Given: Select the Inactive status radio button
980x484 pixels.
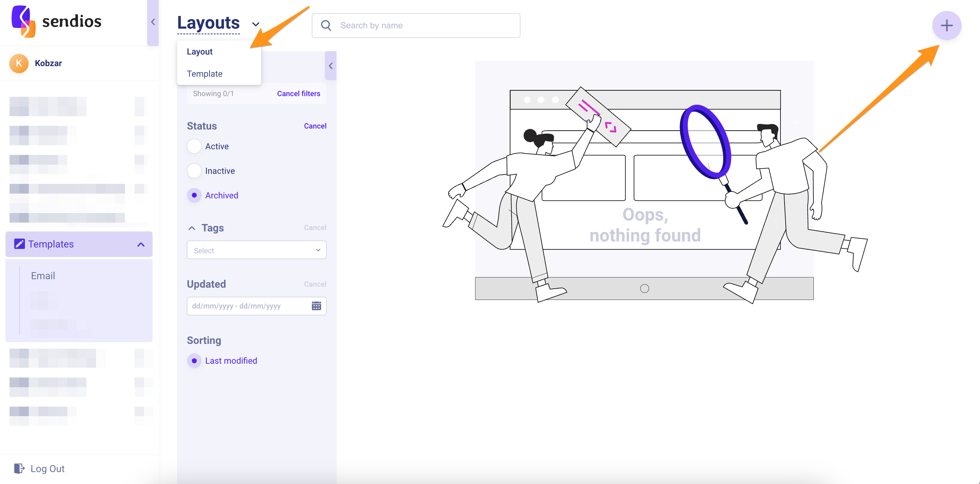Looking at the screenshot, I should [194, 171].
